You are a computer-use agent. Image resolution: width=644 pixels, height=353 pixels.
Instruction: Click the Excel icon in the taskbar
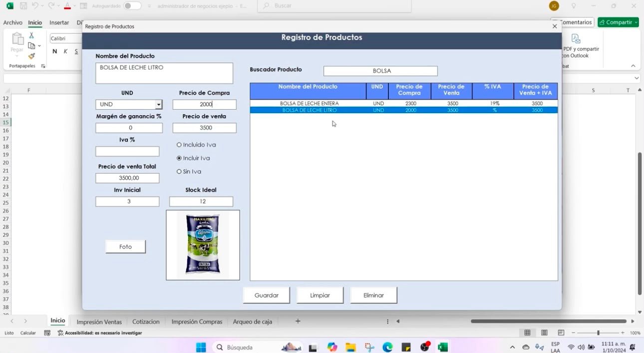point(443,347)
